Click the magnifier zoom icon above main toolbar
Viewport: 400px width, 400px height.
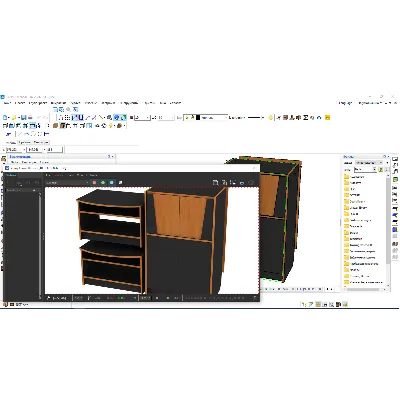(x=68, y=109)
